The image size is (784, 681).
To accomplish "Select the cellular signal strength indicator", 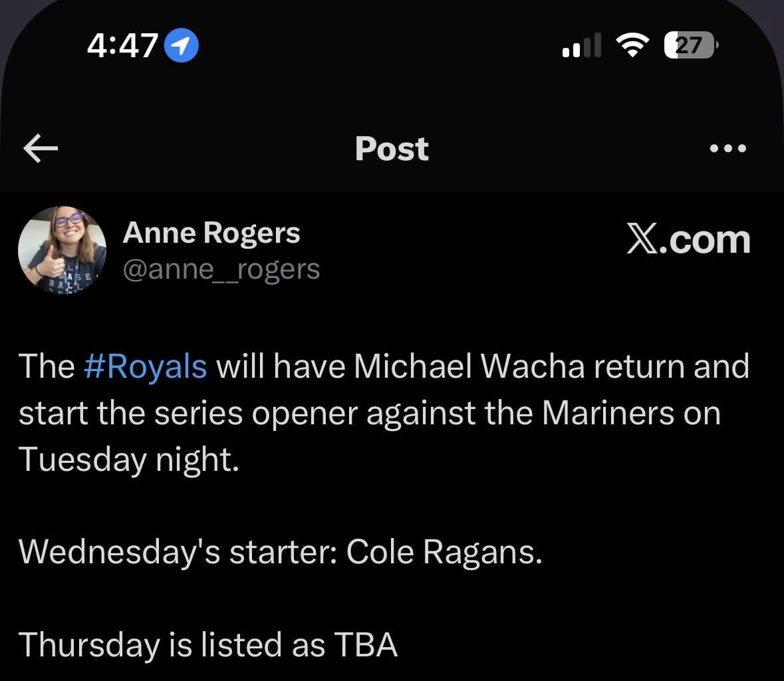I will (581, 45).
